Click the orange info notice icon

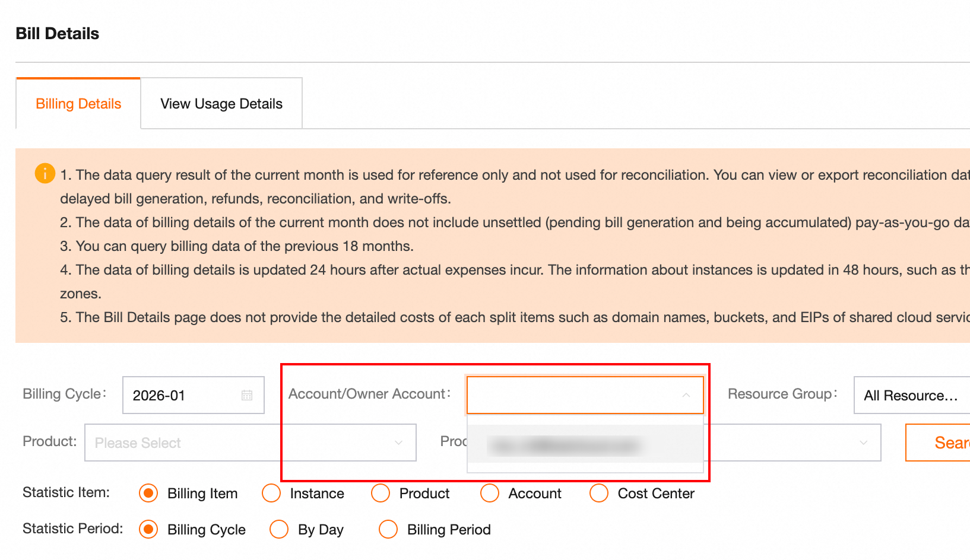point(45,173)
